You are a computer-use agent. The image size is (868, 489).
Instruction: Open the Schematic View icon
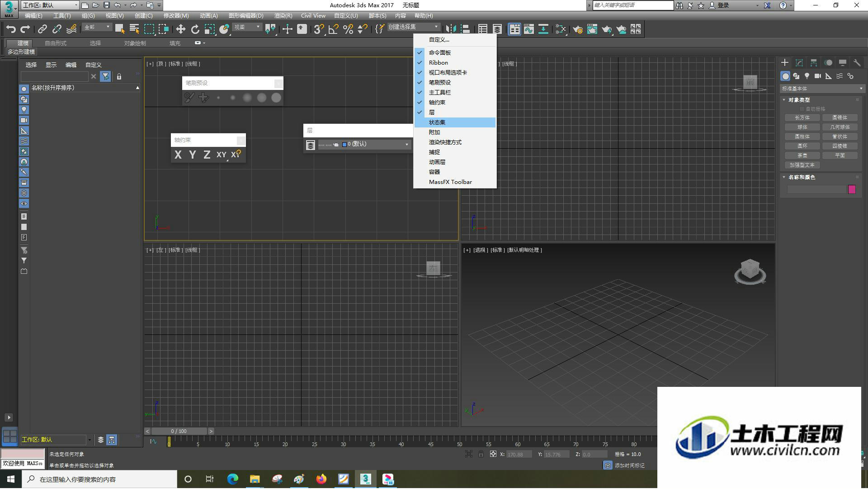[x=543, y=29]
